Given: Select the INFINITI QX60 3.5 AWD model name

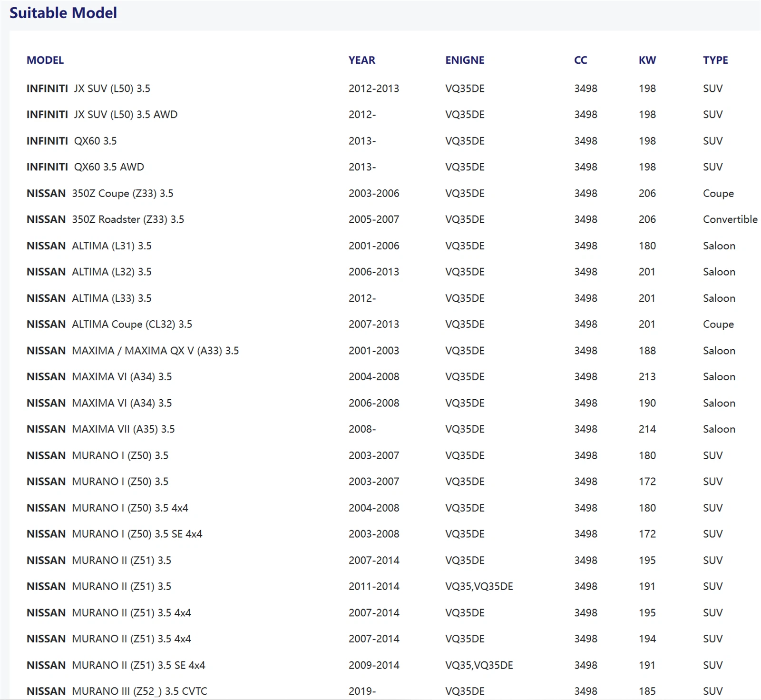Looking at the screenshot, I should click(86, 167).
